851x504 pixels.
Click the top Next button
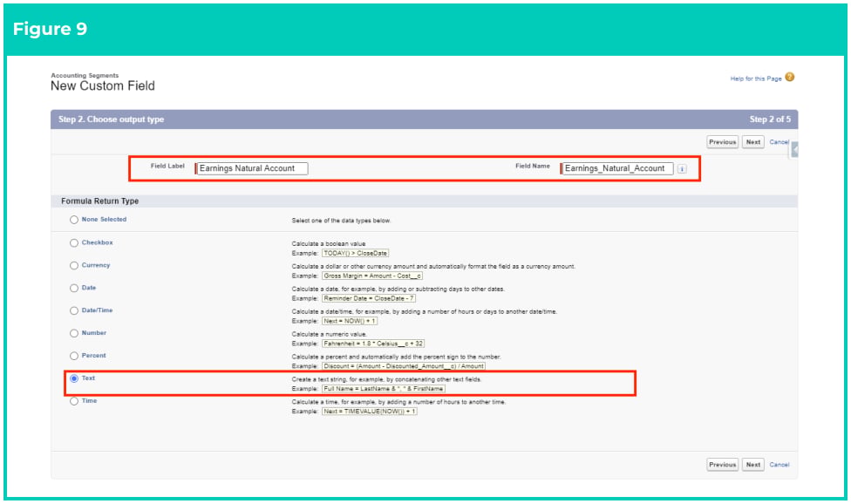tap(752, 142)
